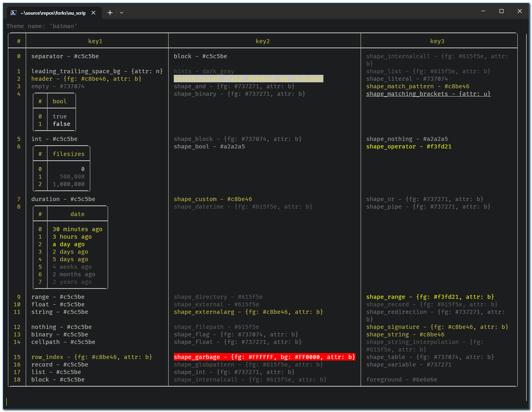Click the 'int - #c5c5be' entry
The width and height of the screenshot is (532, 412).
tap(54, 139)
